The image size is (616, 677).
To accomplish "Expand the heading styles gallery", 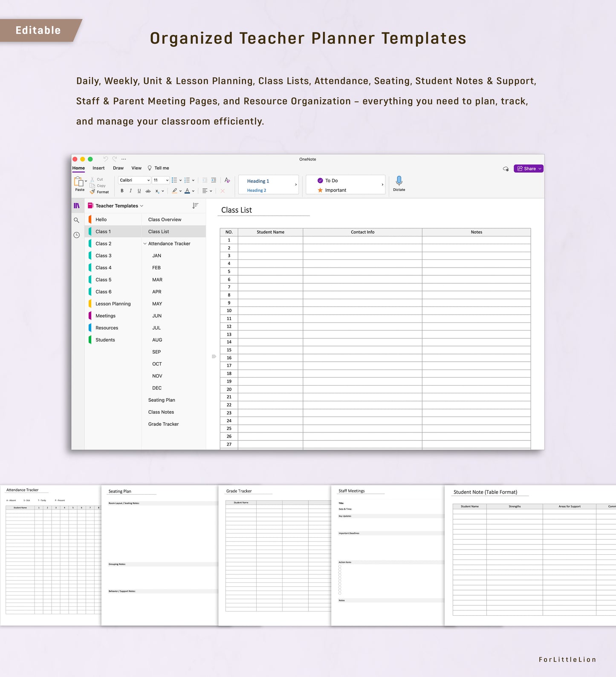I will 296,184.
